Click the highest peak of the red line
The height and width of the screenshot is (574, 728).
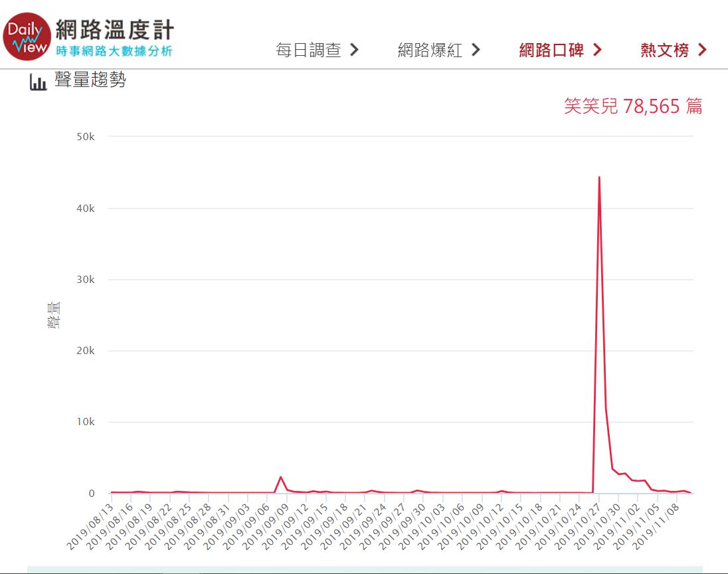pyautogui.click(x=599, y=177)
